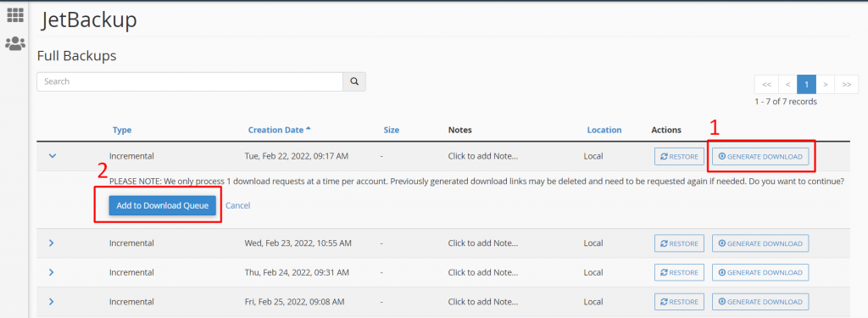Add a note to Feb 25 backup

482,301
